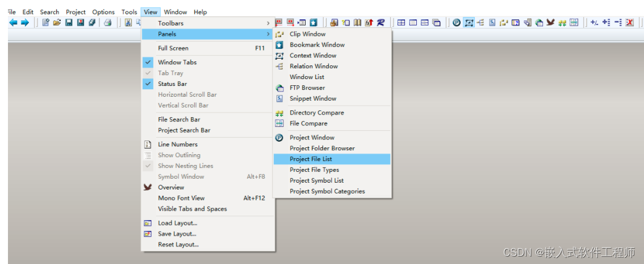
Task: Expand the Toolbars submenu
Action: 208,23
